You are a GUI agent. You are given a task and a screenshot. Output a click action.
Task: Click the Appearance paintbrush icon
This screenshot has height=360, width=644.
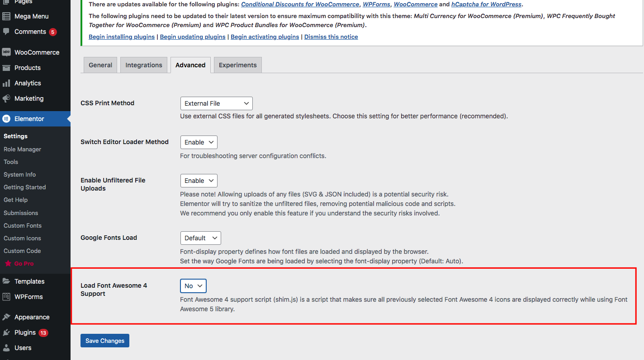[x=6, y=317]
